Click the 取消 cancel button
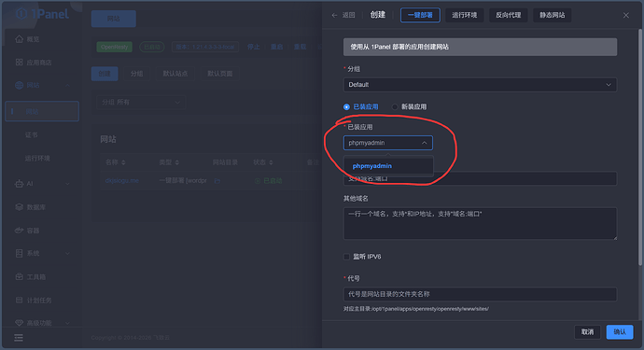The width and height of the screenshot is (644, 350). pyautogui.click(x=587, y=332)
